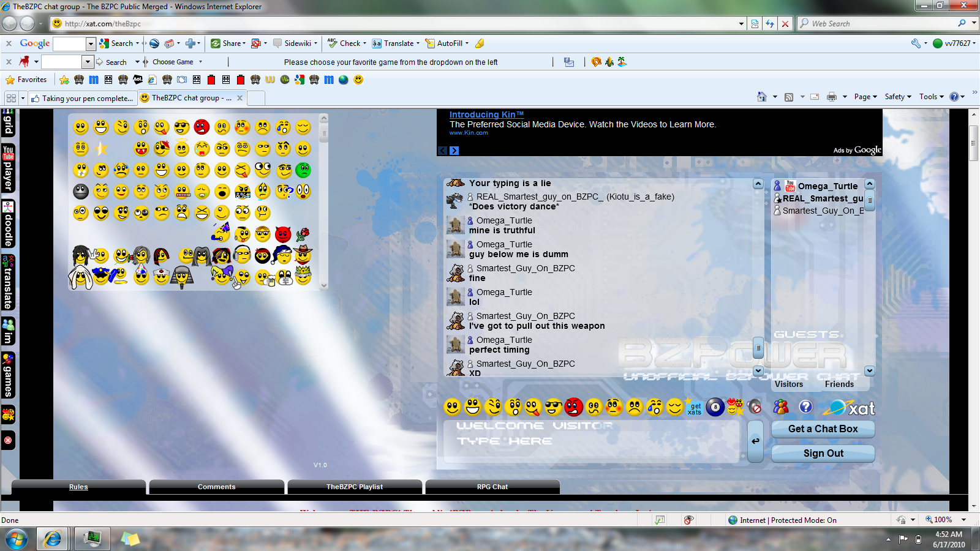The height and width of the screenshot is (551, 980).
Task: Select the red devil smiley
Action: point(282,234)
